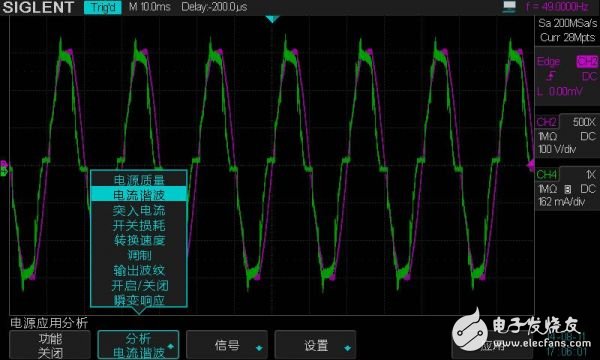Click the 100 V/div CH2 scale readout

(x=557, y=149)
